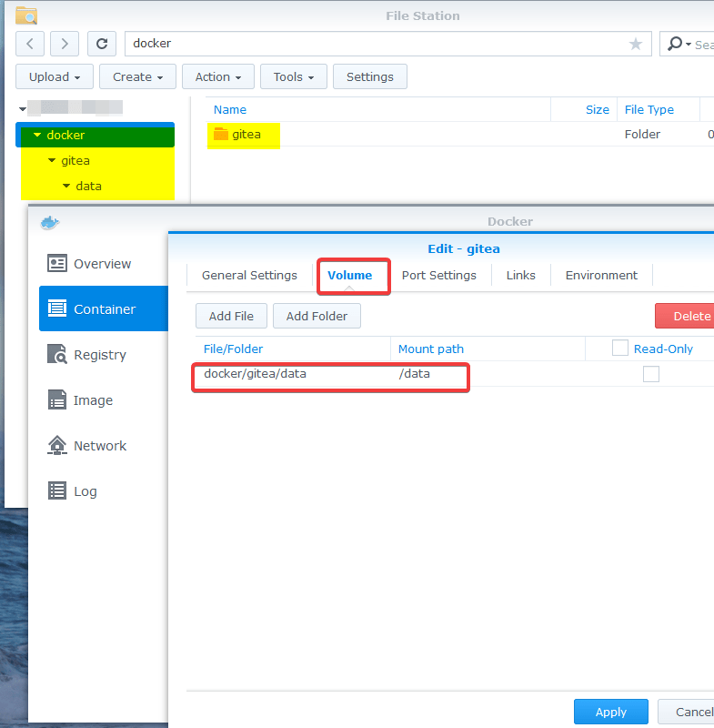Click the Apply button

click(610, 712)
